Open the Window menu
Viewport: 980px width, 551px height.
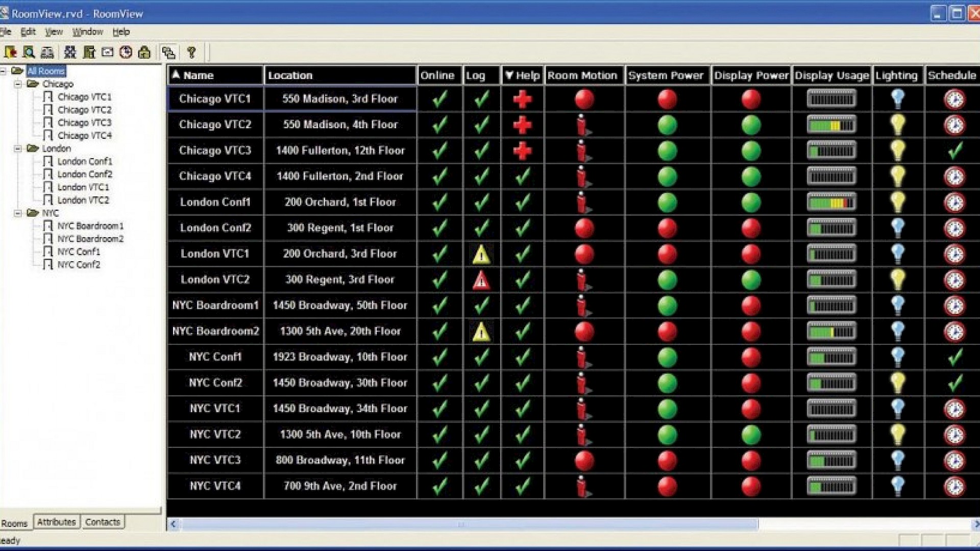pos(87,32)
